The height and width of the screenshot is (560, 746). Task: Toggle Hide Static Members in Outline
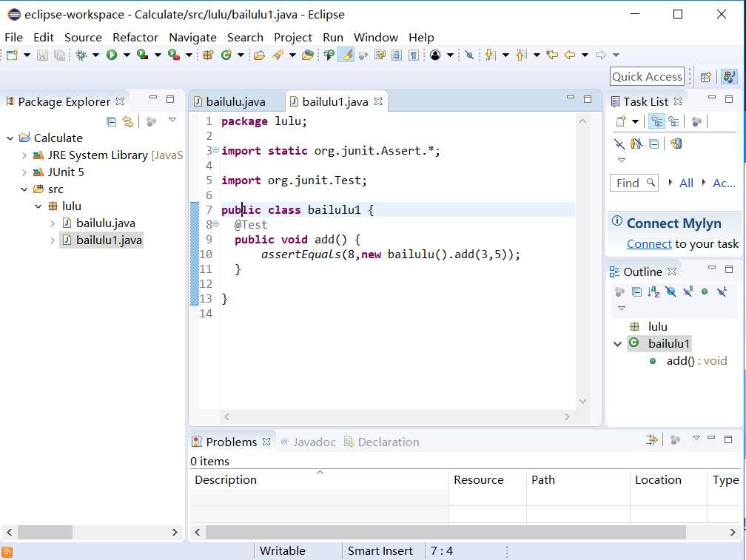pyautogui.click(x=688, y=292)
